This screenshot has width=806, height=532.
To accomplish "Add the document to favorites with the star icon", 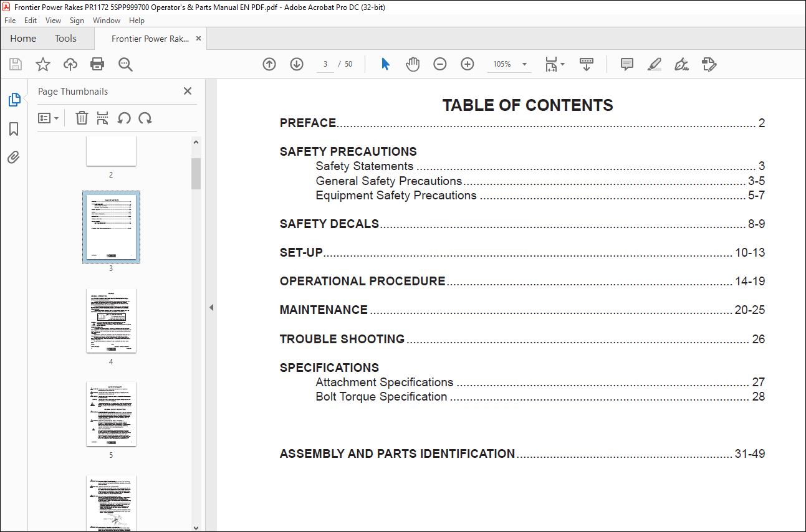I will [42, 64].
